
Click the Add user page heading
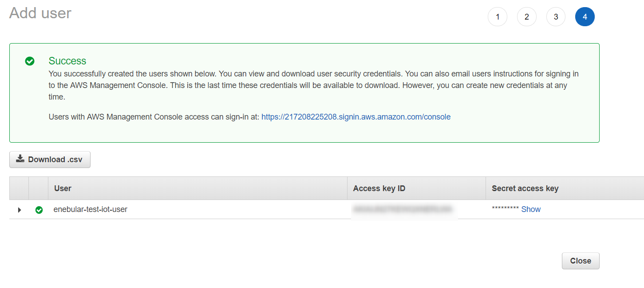tap(40, 13)
